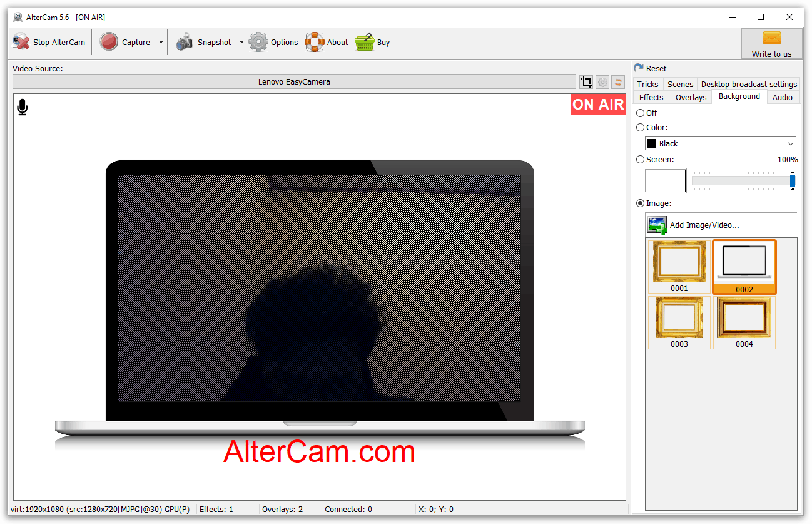Open the About lifebuoy icon
The width and height of the screenshot is (812, 524).
(x=314, y=42)
